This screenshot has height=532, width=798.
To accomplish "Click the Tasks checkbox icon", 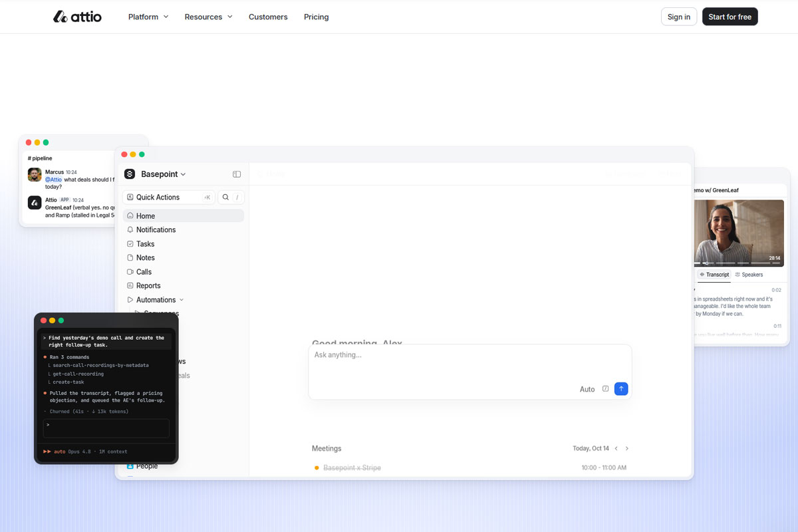I will [130, 244].
